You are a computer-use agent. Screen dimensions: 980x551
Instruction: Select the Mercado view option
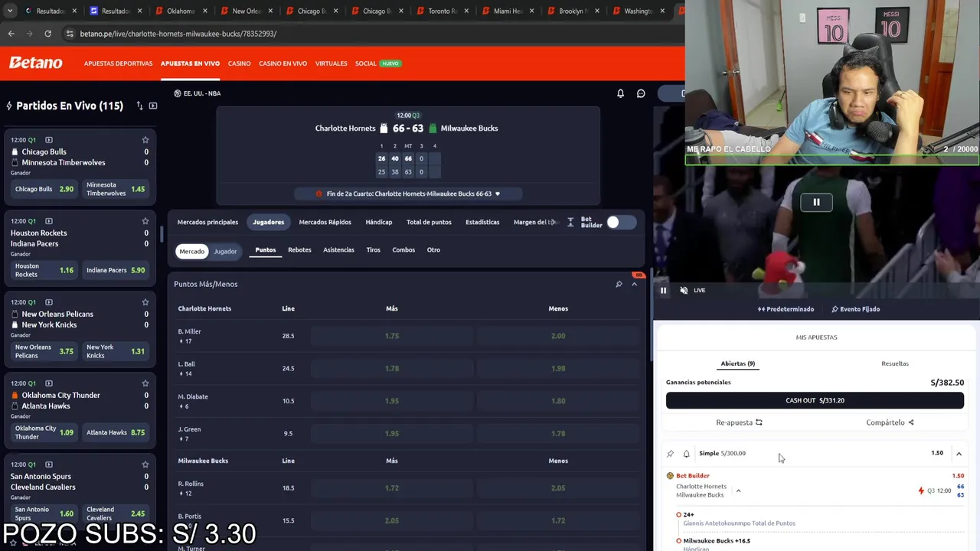tap(192, 251)
